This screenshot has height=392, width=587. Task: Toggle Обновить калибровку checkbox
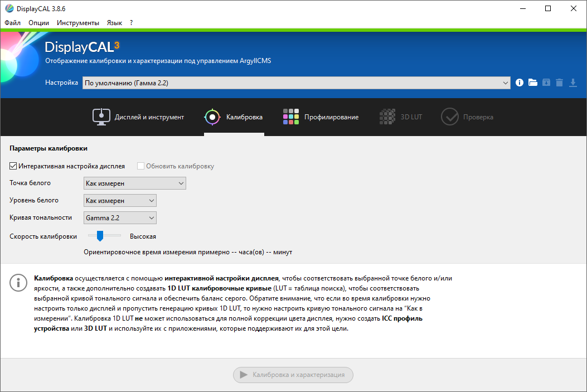point(141,166)
